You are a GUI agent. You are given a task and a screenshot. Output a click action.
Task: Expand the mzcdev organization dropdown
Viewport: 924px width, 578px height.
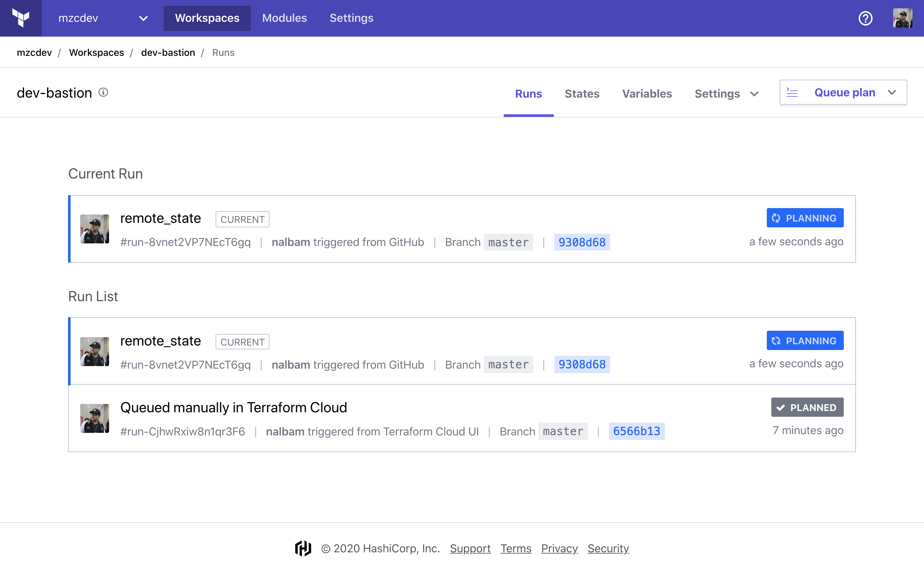143,18
